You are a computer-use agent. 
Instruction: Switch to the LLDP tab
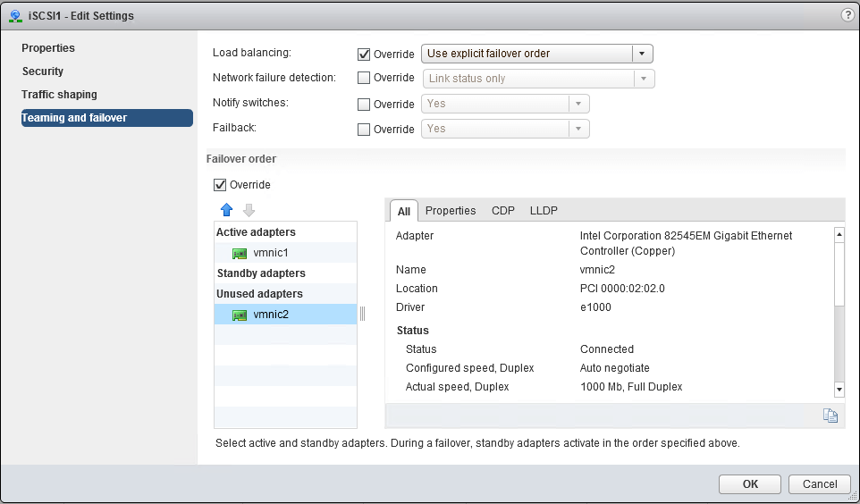click(x=544, y=211)
